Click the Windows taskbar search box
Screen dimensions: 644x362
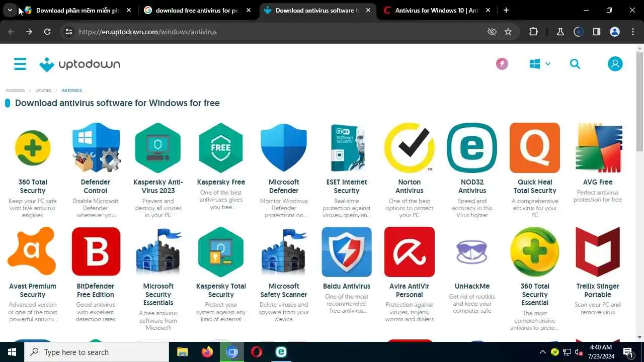[x=97, y=352]
